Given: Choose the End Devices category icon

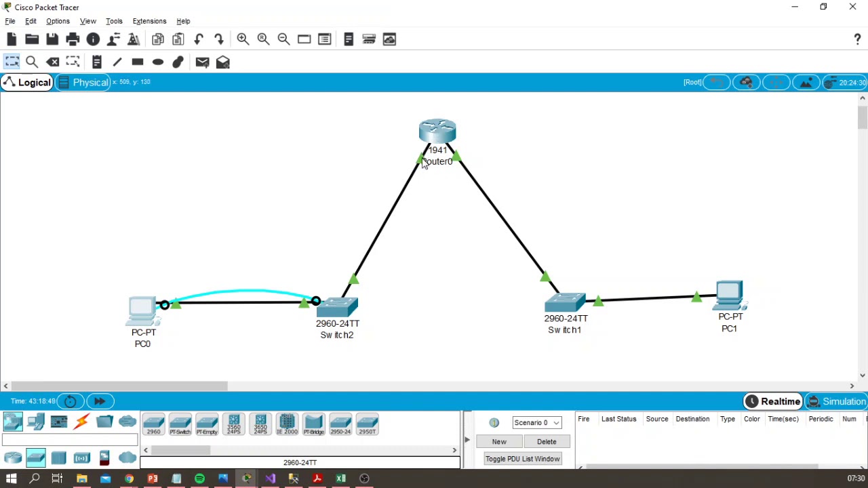Looking at the screenshot, I should tap(36, 422).
